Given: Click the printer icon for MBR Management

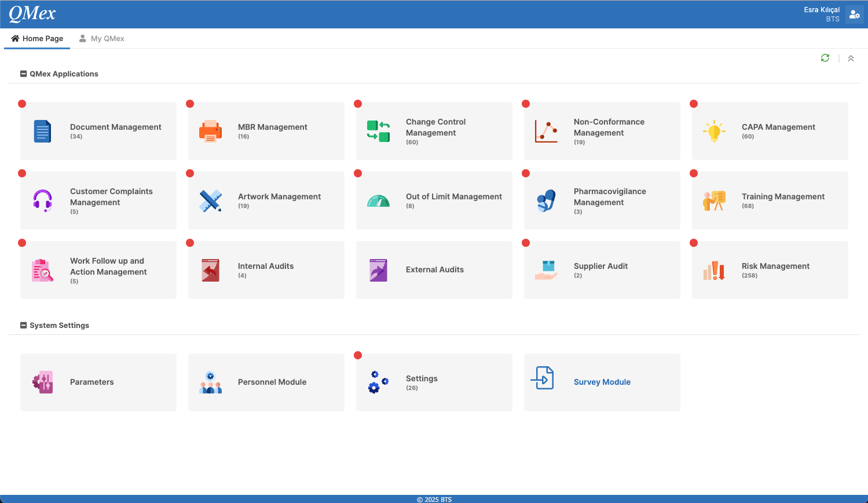Looking at the screenshot, I should tap(210, 130).
